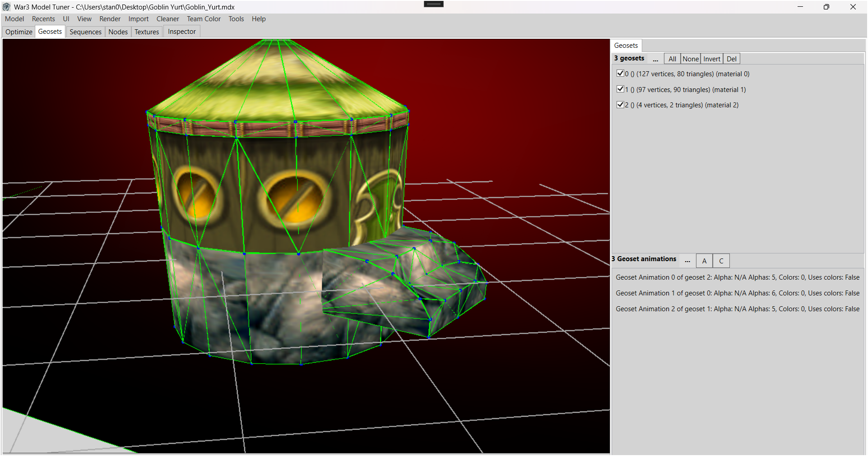Select the Geosets toolbar tab
The height and width of the screenshot is (456, 868).
coord(50,32)
